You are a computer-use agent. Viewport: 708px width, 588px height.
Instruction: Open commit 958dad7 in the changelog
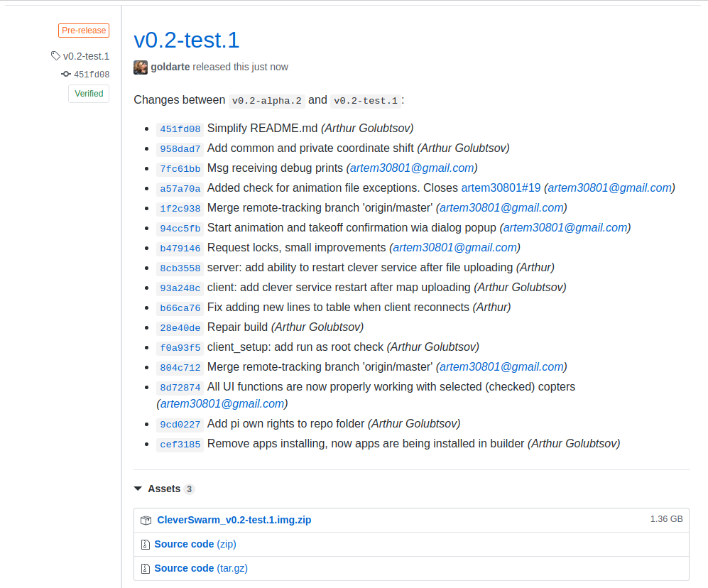[x=180, y=149]
